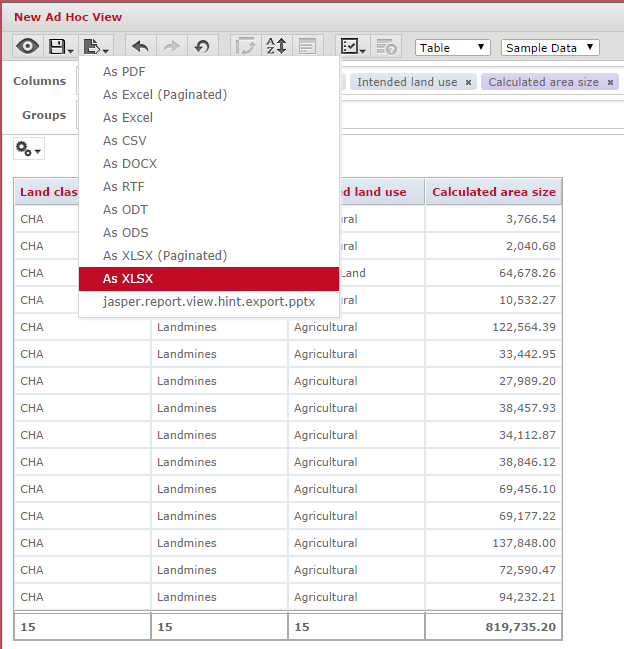Remove the Intended land use column chip
624x649 pixels.
point(468,83)
